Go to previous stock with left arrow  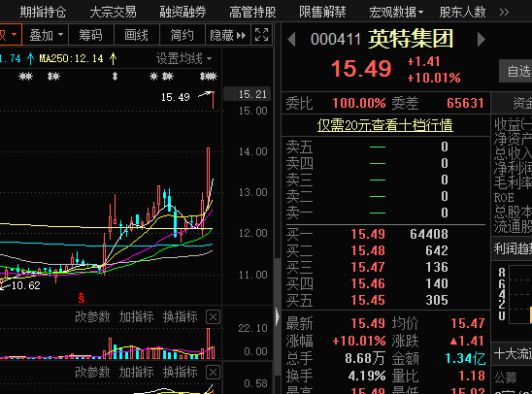tap(291, 40)
